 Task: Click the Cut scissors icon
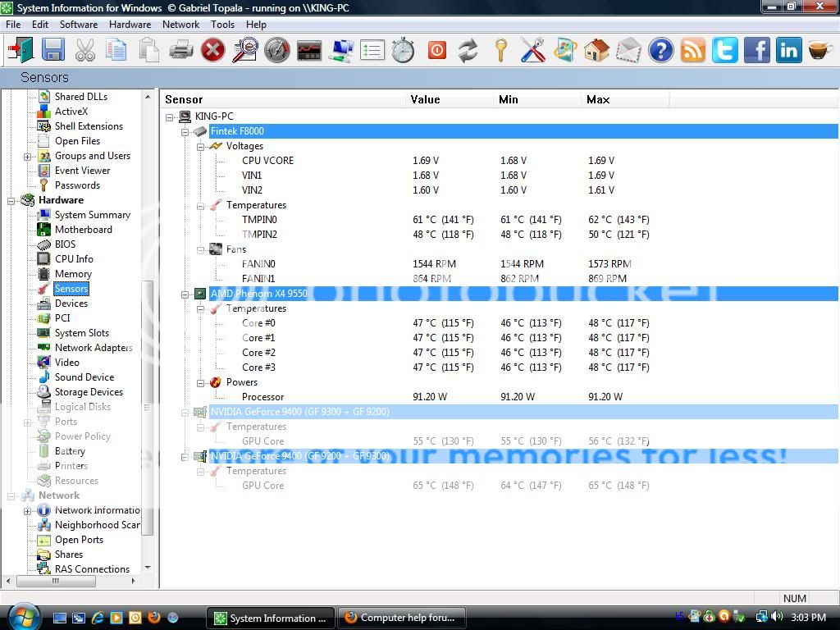pos(84,50)
